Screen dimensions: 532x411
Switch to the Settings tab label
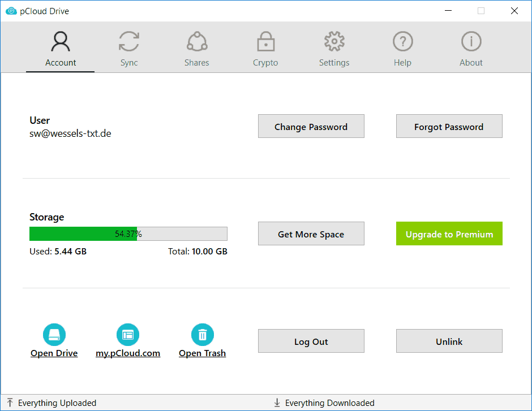(x=334, y=63)
